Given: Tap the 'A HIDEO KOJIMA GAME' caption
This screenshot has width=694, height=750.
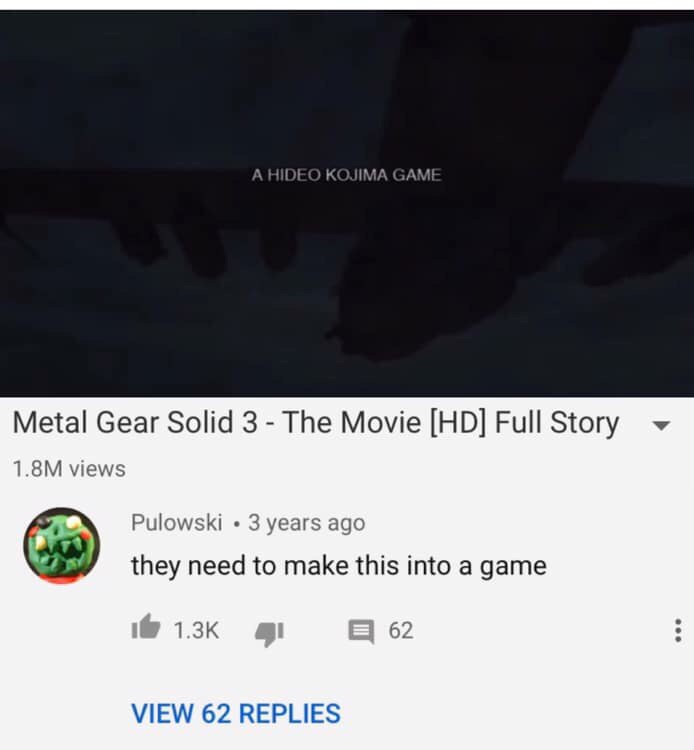Looking at the screenshot, I should click(346, 175).
